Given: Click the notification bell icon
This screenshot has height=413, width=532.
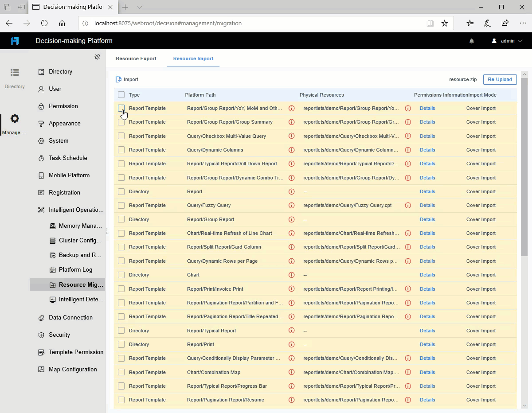Looking at the screenshot, I should [472, 41].
